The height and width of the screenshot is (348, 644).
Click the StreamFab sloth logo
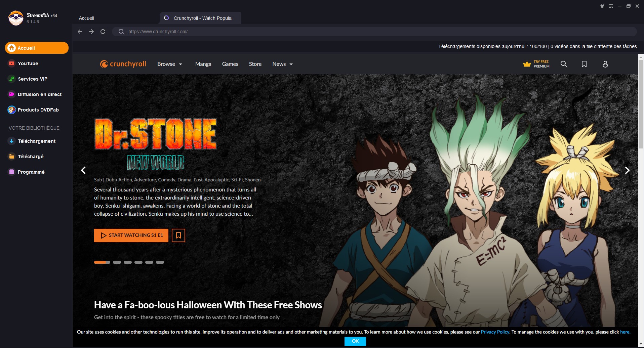[x=15, y=18]
